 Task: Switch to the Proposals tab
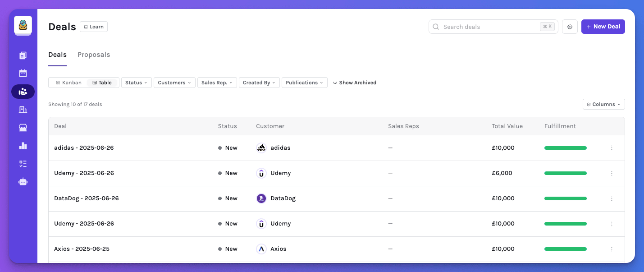point(94,55)
